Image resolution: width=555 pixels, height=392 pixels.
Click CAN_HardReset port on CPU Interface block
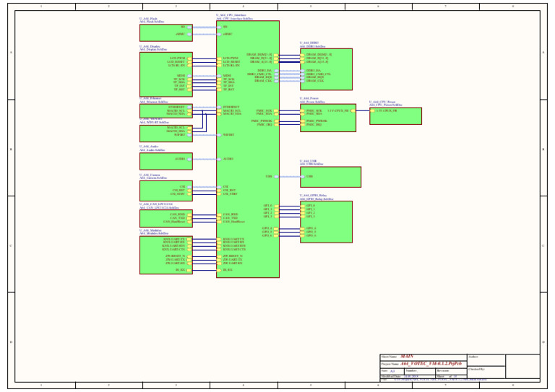point(231,222)
